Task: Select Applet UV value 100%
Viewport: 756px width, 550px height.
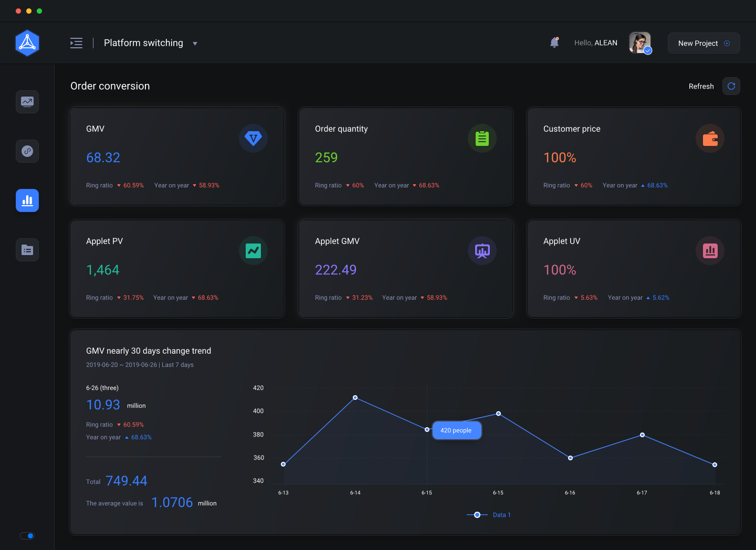Action: coord(560,270)
